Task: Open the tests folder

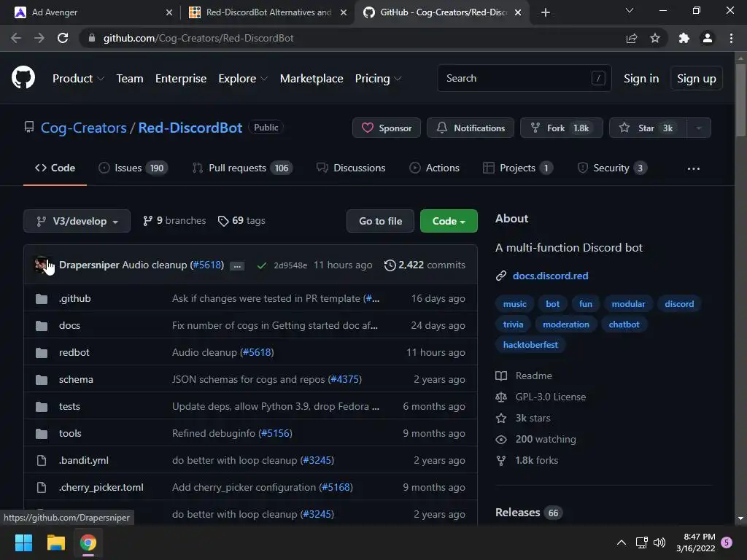Action: point(69,406)
